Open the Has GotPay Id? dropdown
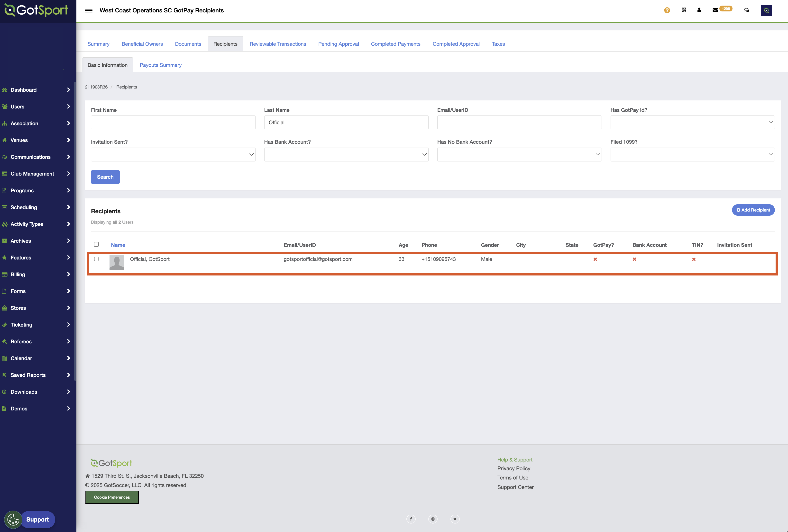The height and width of the screenshot is (532, 788). point(692,122)
